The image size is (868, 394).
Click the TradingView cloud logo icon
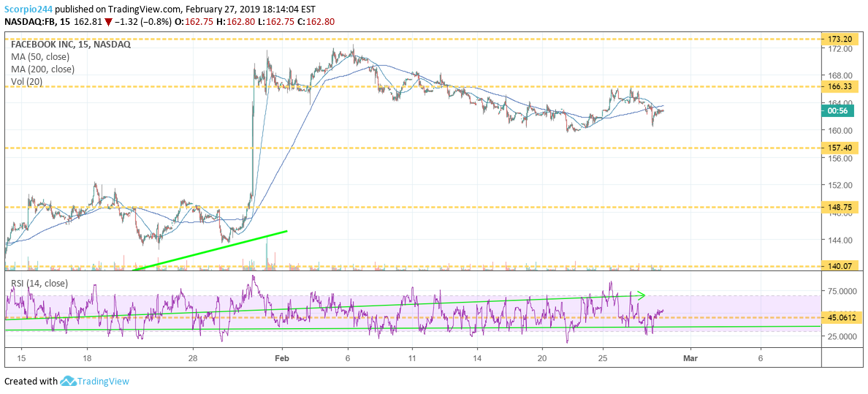coord(67,382)
